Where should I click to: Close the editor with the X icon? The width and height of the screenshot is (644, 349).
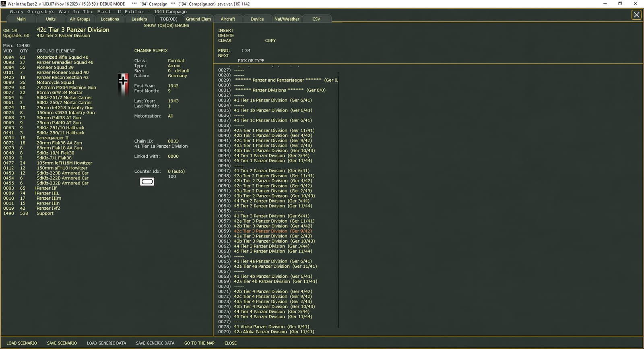click(636, 15)
